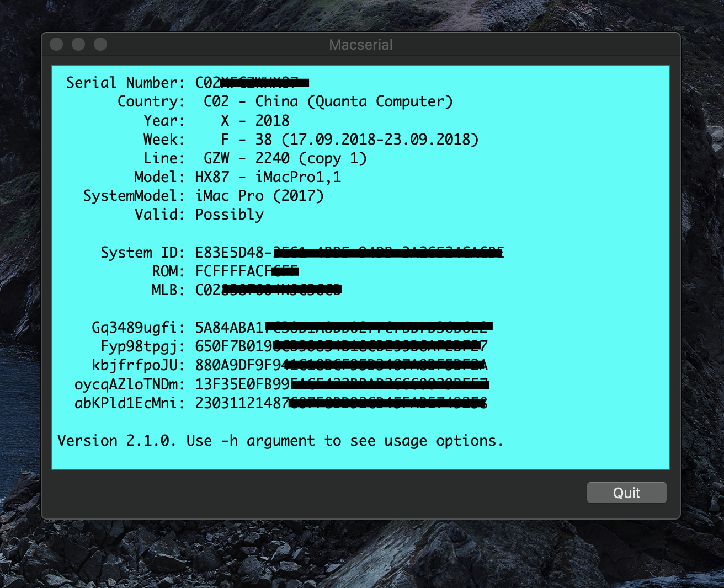
Task: Click the value starting 650F7B019
Action: click(x=342, y=347)
